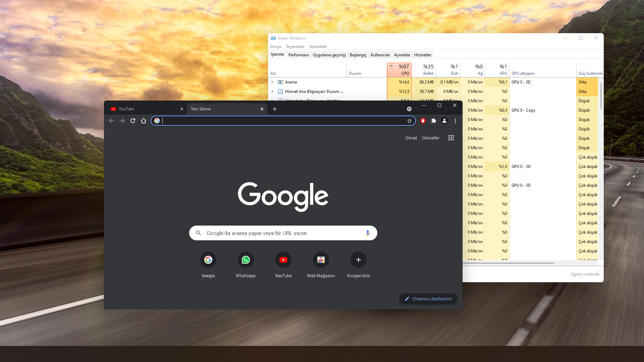Open the Web Mağazası shortcut

(321, 260)
